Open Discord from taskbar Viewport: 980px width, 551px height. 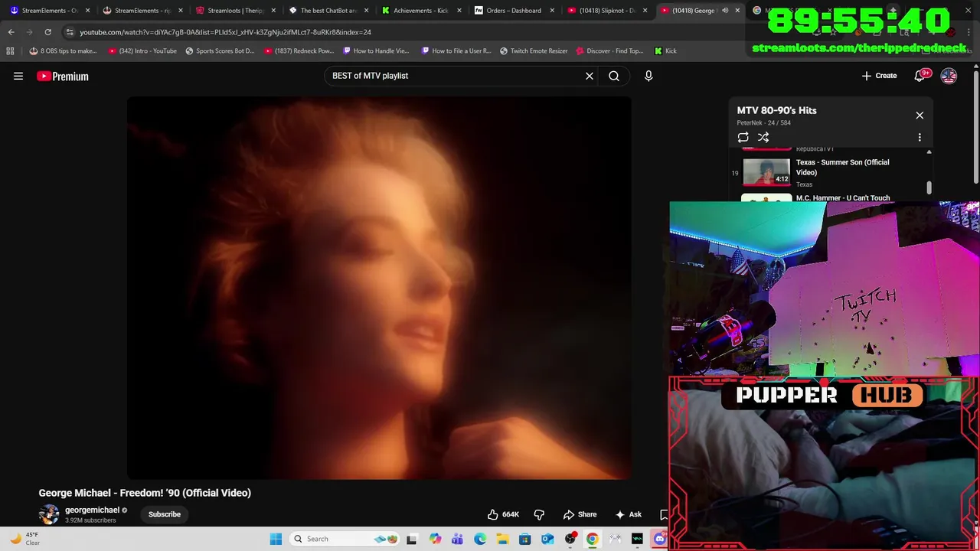point(660,539)
